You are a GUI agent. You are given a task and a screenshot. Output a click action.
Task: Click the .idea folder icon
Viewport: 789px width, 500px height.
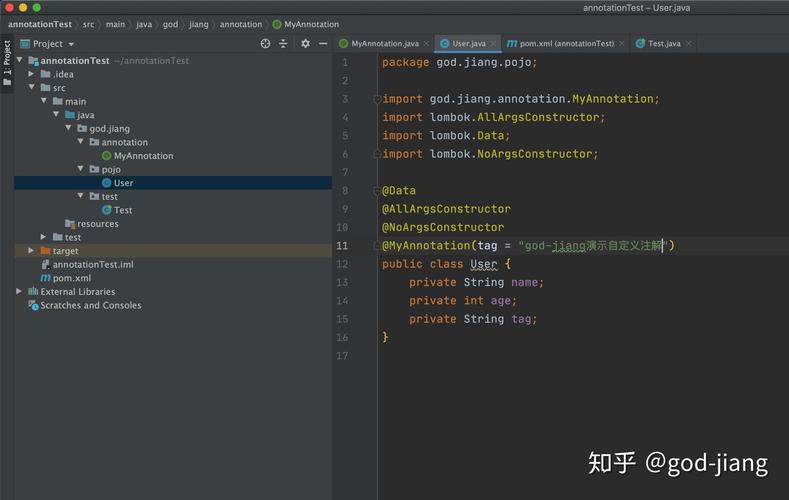click(x=46, y=74)
